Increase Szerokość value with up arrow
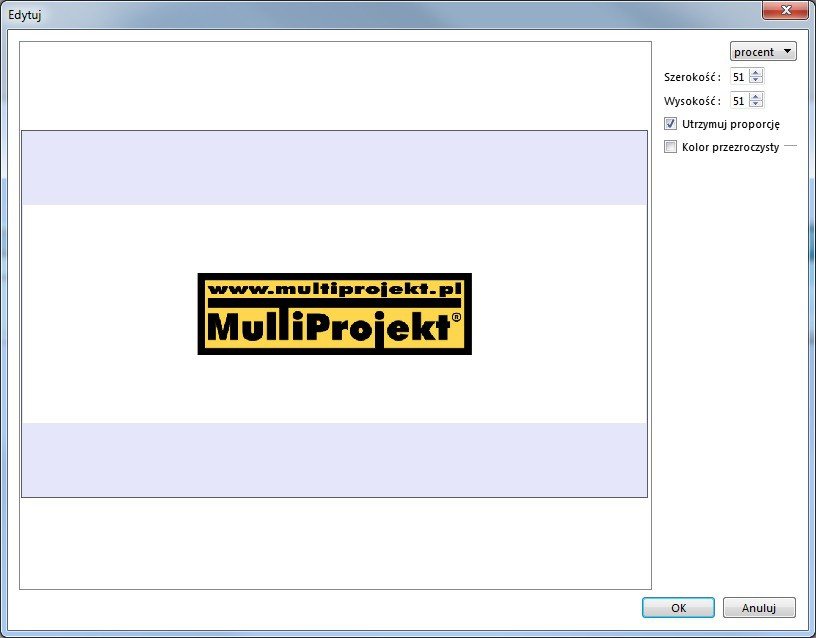This screenshot has height=638, width=816. coord(756,73)
